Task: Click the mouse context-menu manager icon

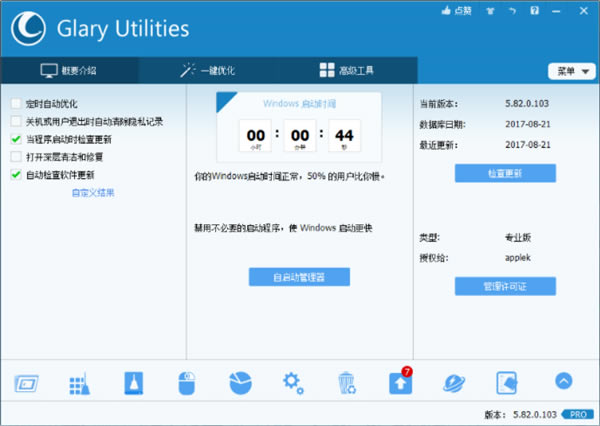Action: click(x=187, y=383)
